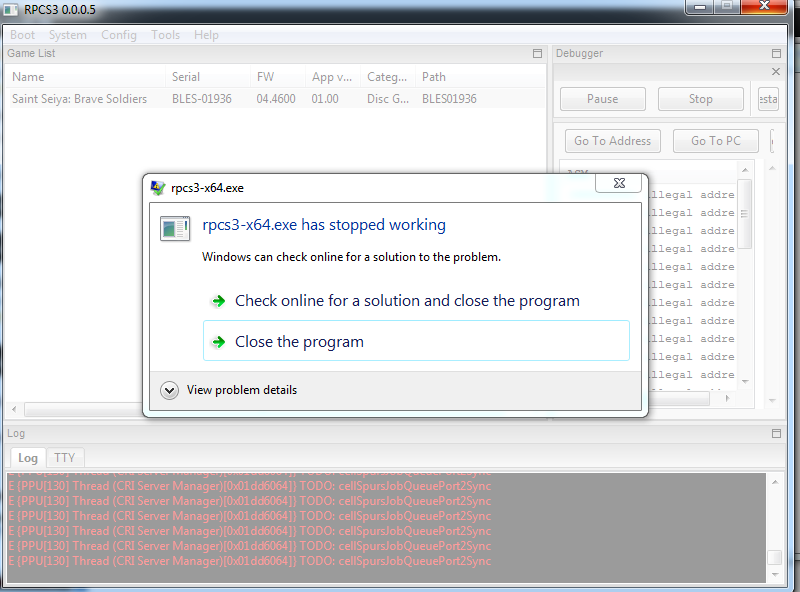The height and width of the screenshot is (592, 800).
Task: Open the Boot menu
Action: point(22,35)
